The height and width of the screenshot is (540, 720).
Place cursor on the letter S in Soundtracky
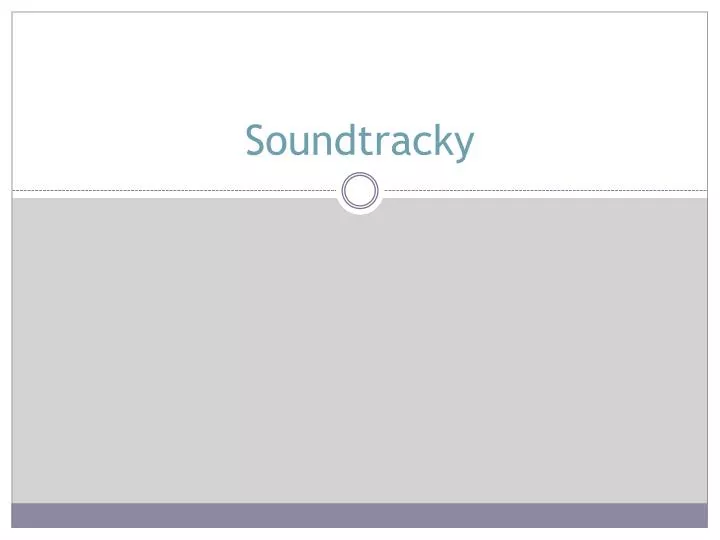click(x=257, y=140)
